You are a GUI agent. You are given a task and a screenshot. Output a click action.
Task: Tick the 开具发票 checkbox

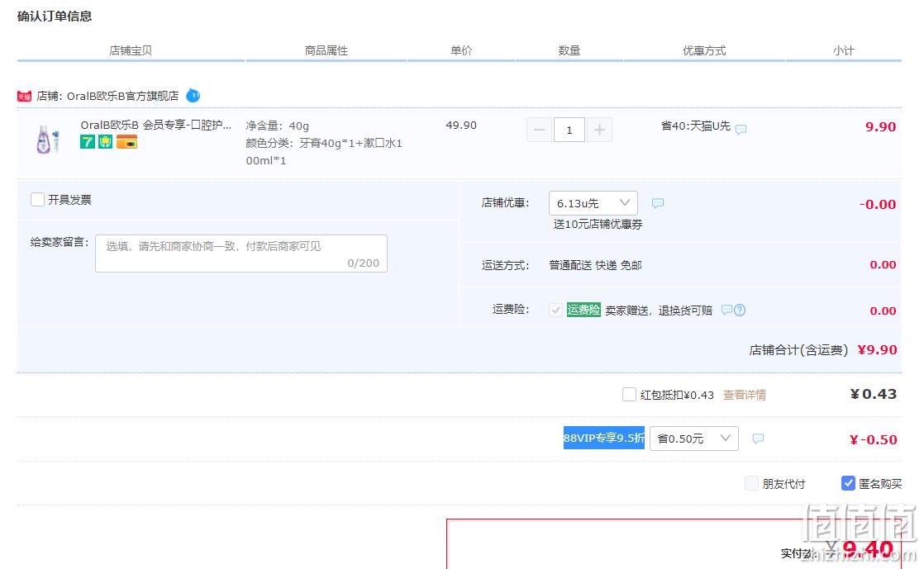[38, 200]
